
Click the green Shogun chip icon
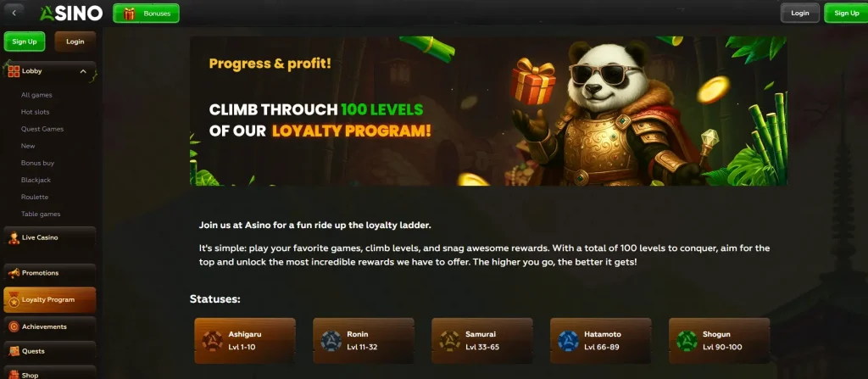coord(687,341)
